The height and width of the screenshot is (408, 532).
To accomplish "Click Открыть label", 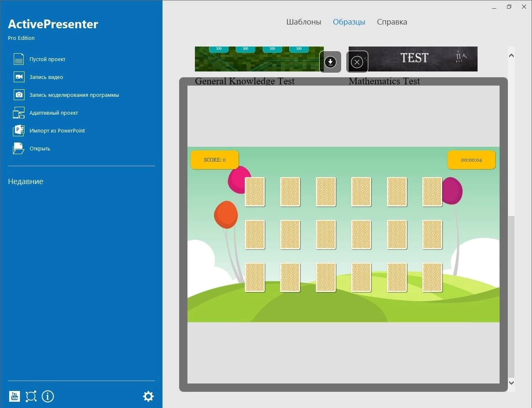I will [40, 148].
